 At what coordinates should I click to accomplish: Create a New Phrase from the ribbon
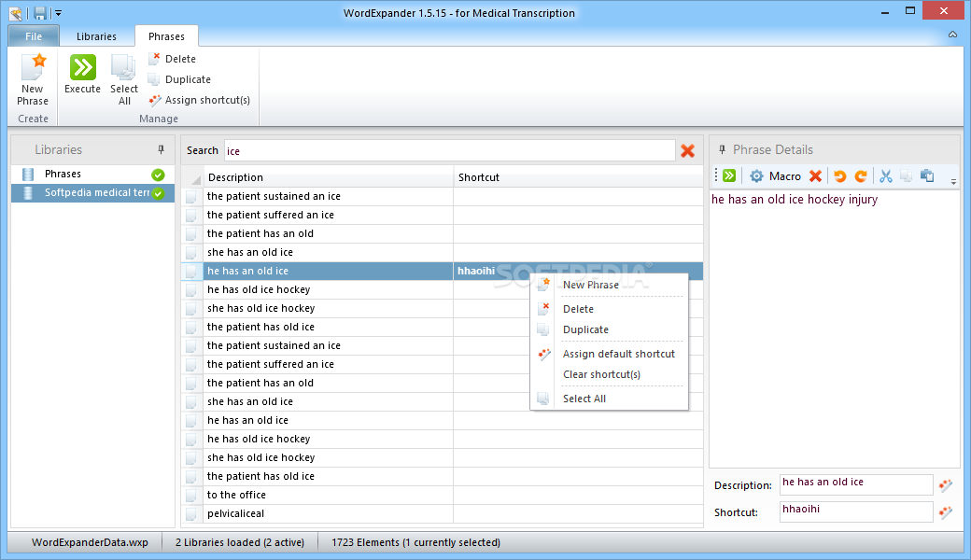click(x=32, y=80)
